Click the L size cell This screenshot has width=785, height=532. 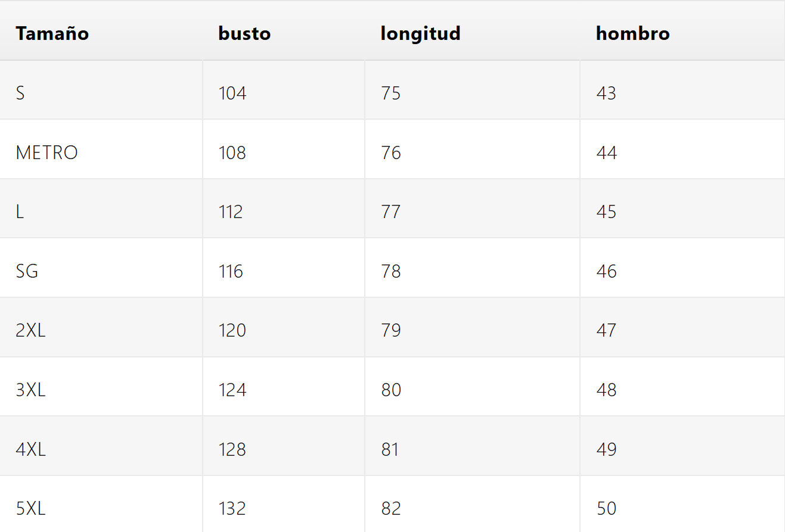[20, 212]
